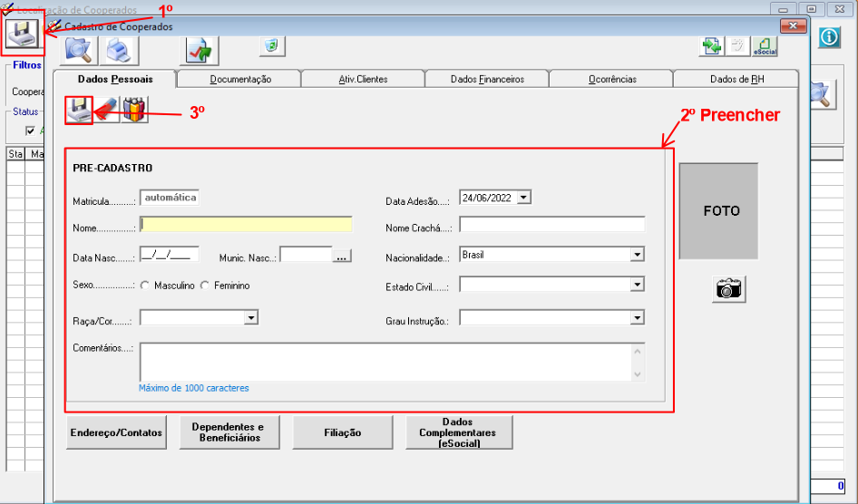Click the Filiação button
Viewport: 858px width, 504px height.
coord(343,432)
